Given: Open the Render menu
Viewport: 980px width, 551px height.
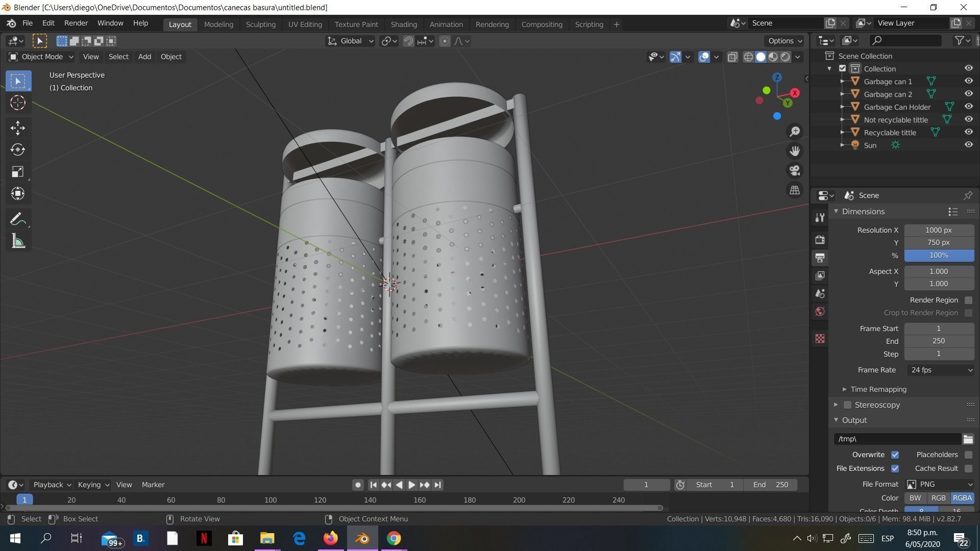Looking at the screenshot, I should pos(76,23).
